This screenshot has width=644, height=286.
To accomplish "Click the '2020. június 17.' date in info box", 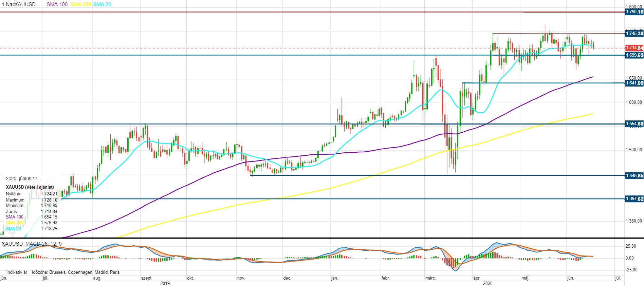I will point(22,178).
